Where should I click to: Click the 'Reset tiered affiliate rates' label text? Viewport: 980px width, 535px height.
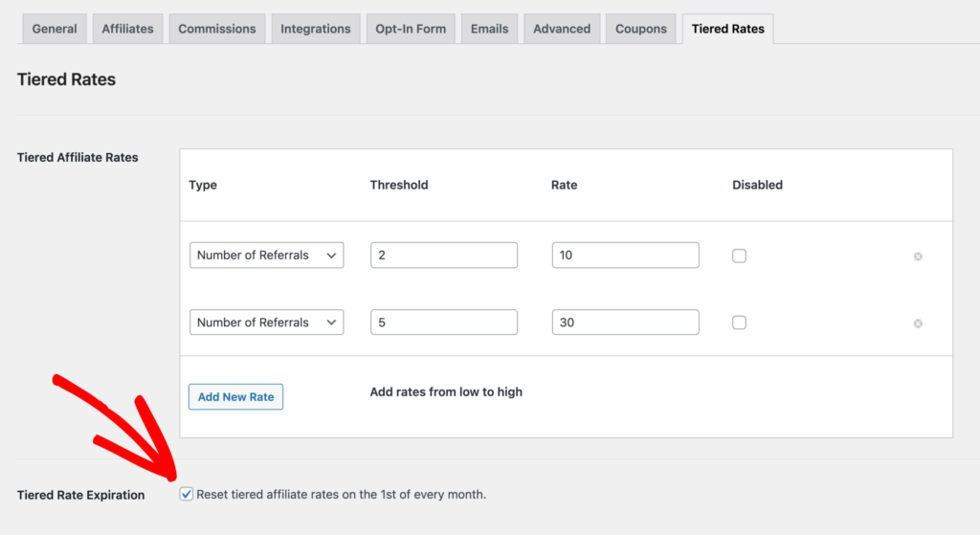coord(342,495)
